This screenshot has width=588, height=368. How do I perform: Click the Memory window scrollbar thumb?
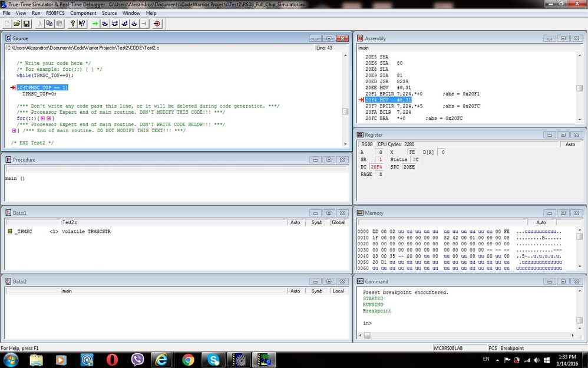coord(580,236)
